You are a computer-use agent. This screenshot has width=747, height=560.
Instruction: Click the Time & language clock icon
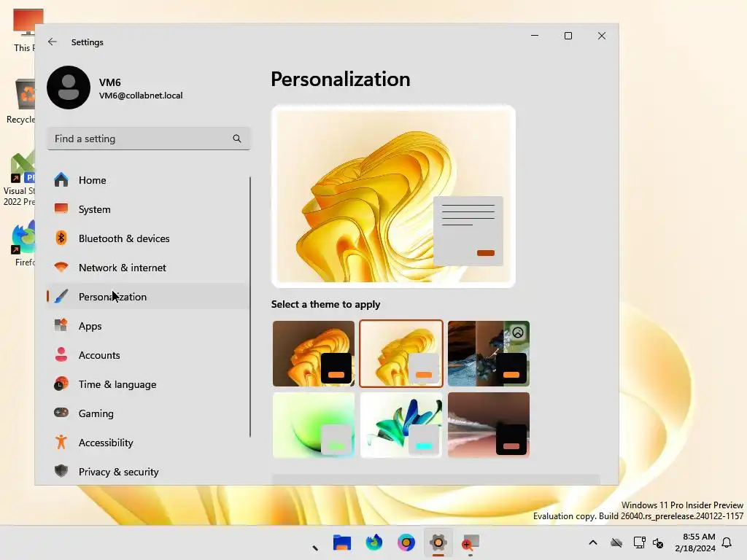(x=61, y=384)
